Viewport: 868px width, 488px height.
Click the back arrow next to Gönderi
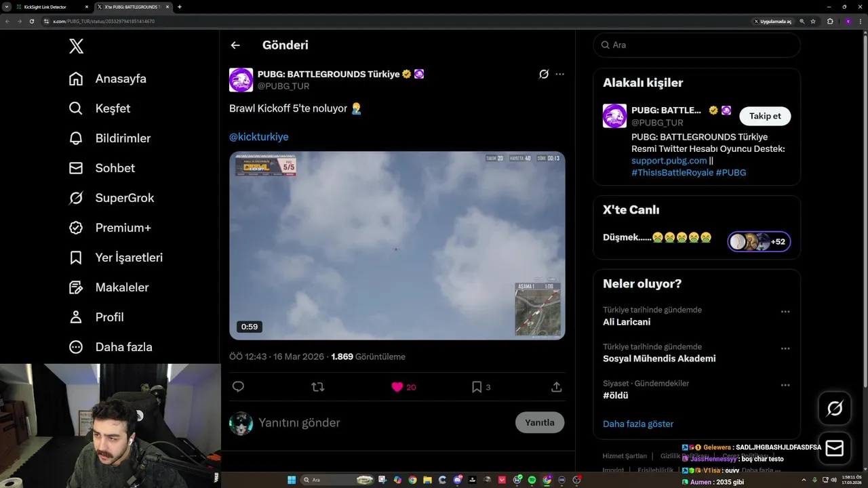pyautogui.click(x=235, y=45)
